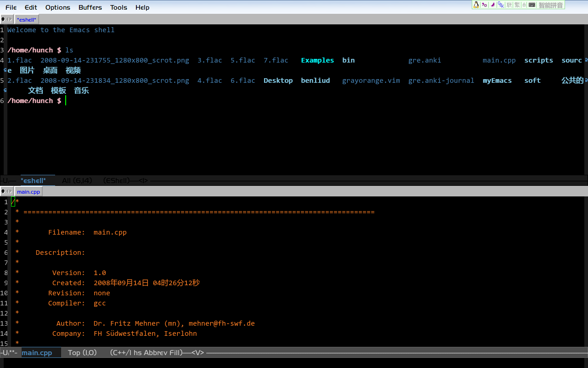This screenshot has width=588, height=368.
Task: Click the 'soft' directory name
Action: pyautogui.click(x=532, y=80)
